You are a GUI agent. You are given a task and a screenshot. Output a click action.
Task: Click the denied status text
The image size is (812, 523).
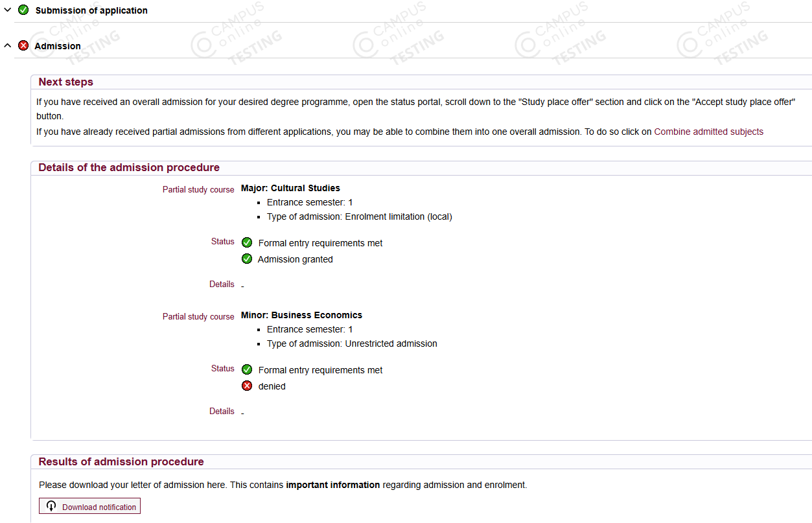pos(272,386)
